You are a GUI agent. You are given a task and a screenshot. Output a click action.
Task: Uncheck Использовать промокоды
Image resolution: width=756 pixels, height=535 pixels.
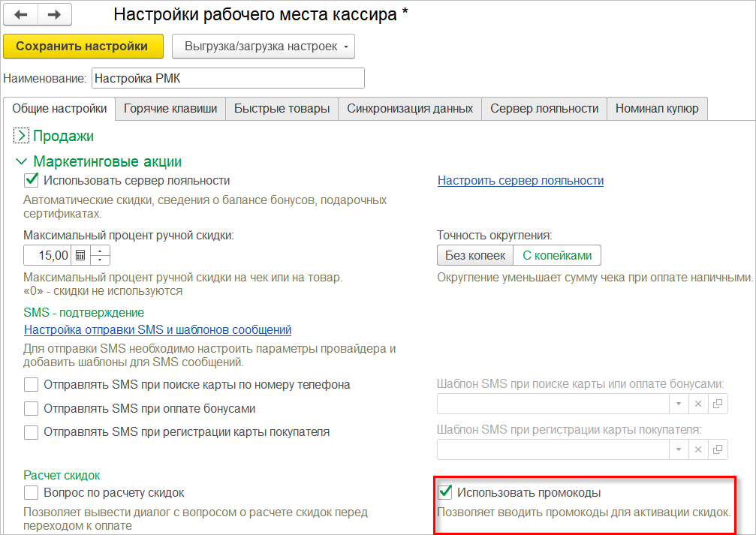(x=445, y=492)
